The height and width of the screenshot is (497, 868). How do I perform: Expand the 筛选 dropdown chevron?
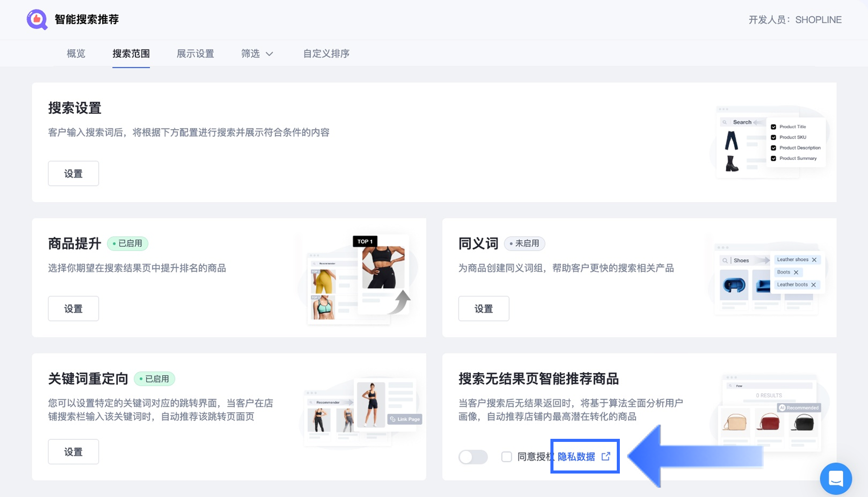coord(270,54)
